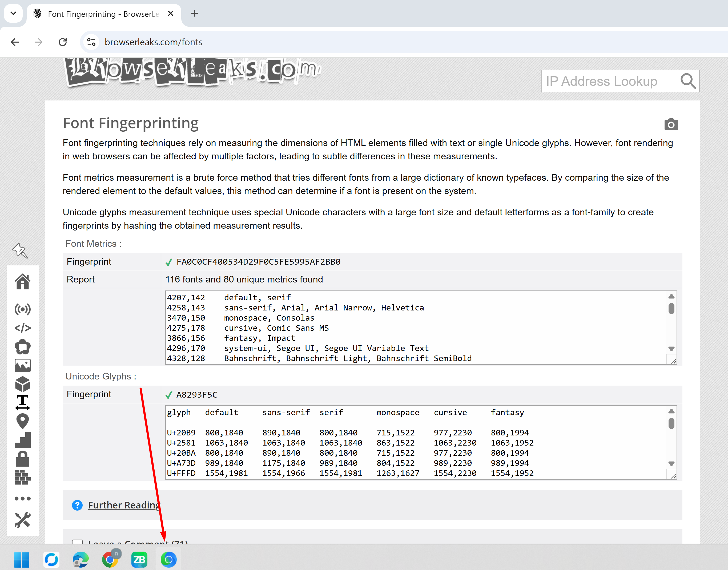Open the JavaScript code brackets sidebar icon
The width and height of the screenshot is (728, 570).
pyautogui.click(x=22, y=328)
